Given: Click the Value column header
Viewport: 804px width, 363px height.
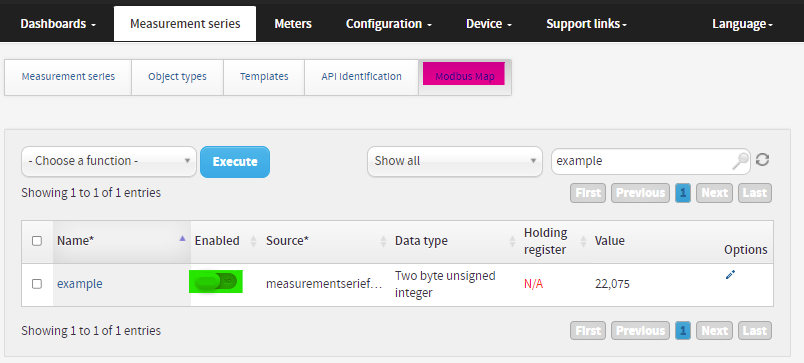Looking at the screenshot, I should click(610, 241).
